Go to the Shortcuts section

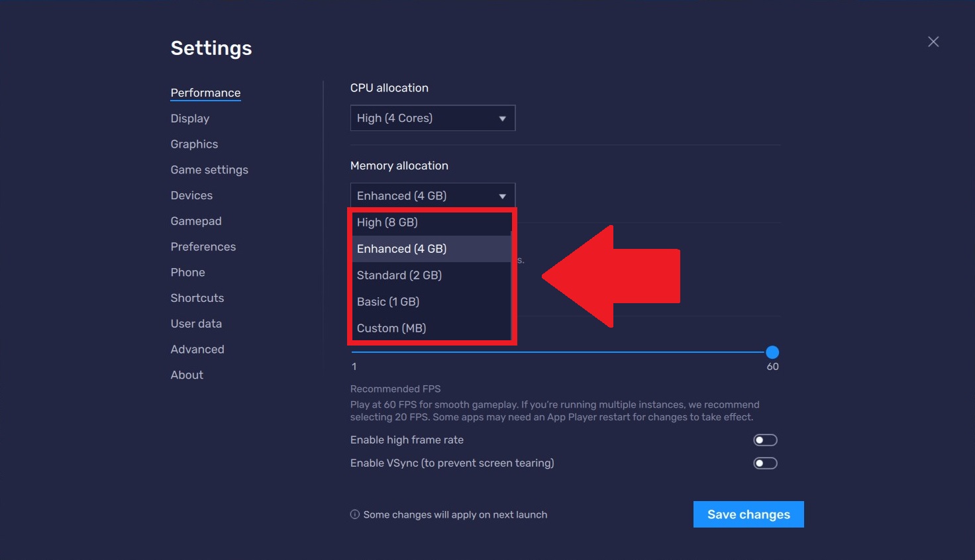(197, 298)
